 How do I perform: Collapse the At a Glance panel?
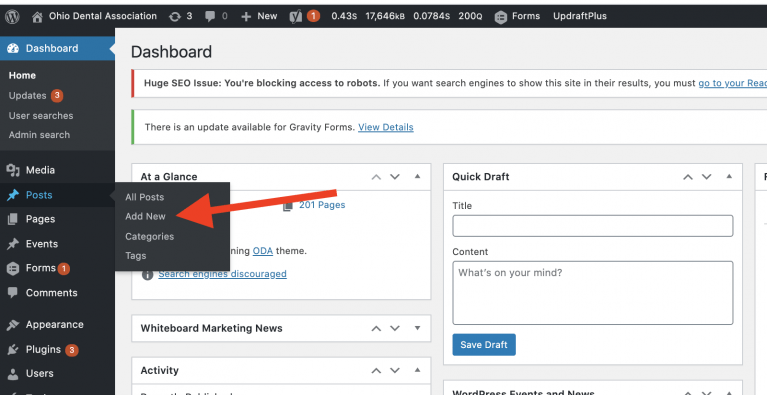click(x=417, y=176)
